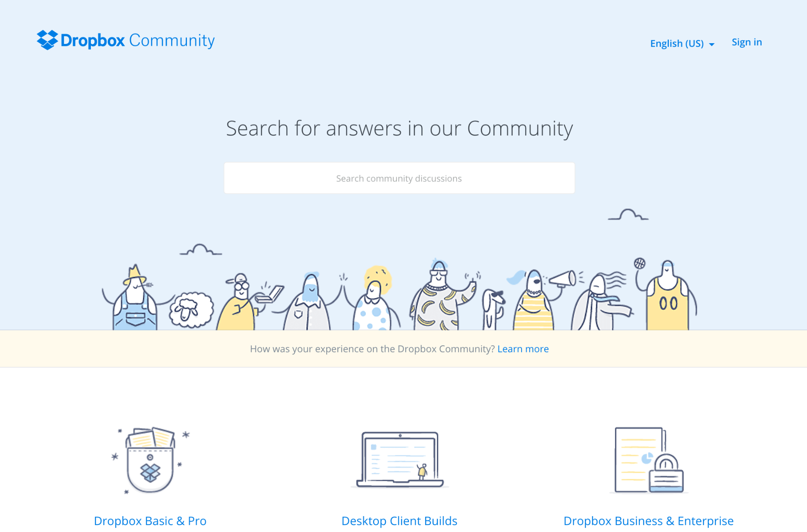Viewport: 807px width, 532px height.
Task: Click the community experience banner
Action: (x=403, y=348)
